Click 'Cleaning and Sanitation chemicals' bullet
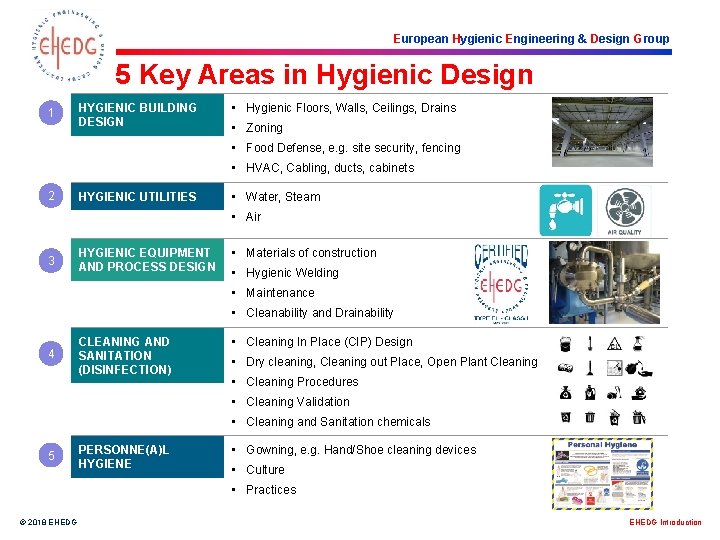The width and height of the screenshot is (720, 540). [x=338, y=422]
